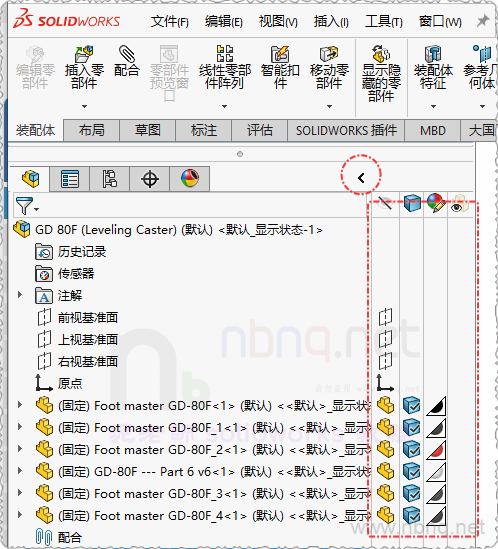Open the FeatureManager design tree tab

[30, 179]
